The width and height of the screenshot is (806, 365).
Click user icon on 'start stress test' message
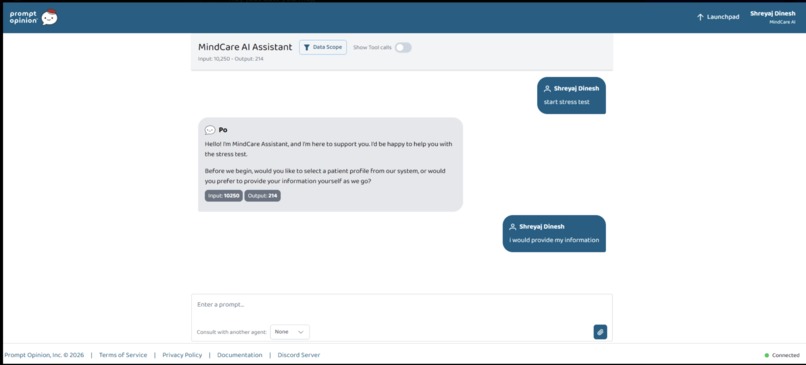[x=547, y=88]
